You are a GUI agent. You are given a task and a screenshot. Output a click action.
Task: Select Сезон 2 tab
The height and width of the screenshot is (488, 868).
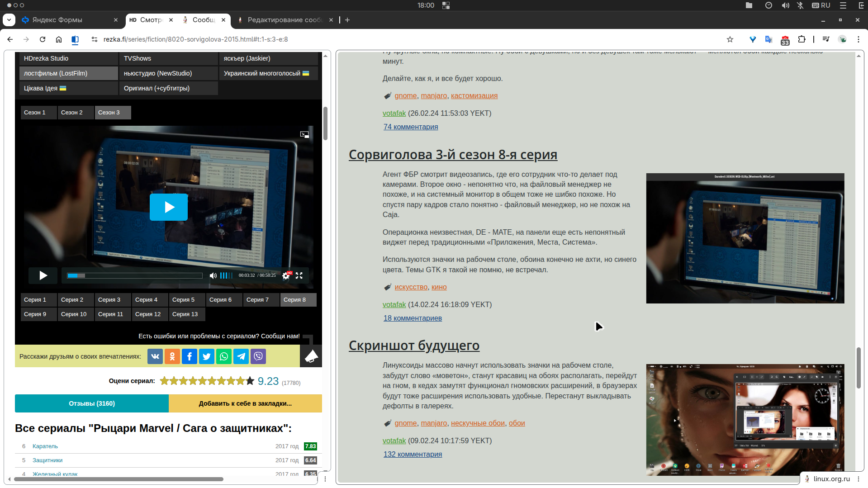[72, 113]
